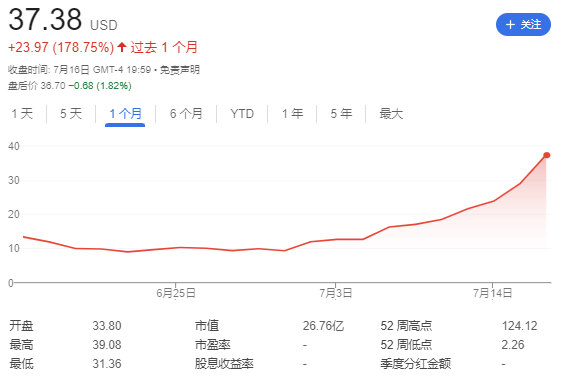The image size is (564, 380).
Task: Click the 37.38 current price
Action: point(45,19)
